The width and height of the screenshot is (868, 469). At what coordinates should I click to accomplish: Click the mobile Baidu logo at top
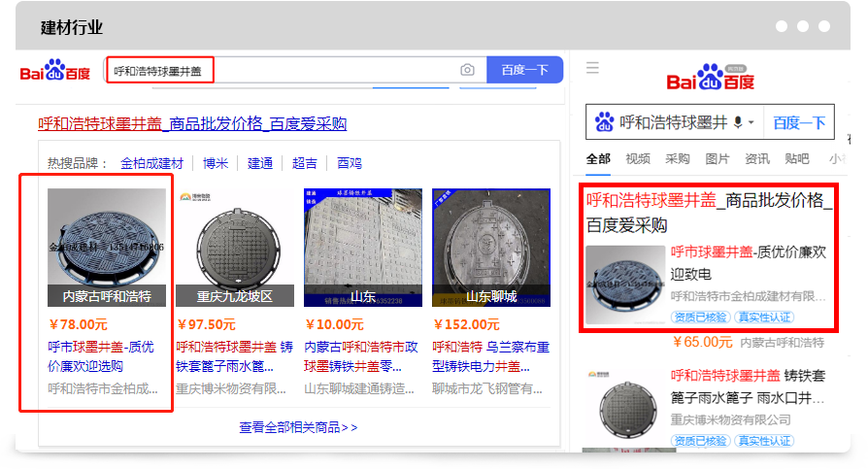[710, 79]
